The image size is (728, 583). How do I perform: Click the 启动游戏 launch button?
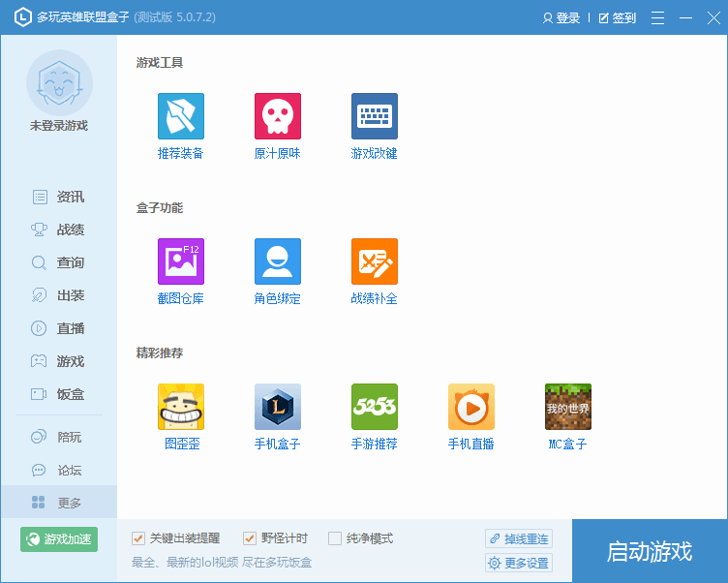point(650,550)
